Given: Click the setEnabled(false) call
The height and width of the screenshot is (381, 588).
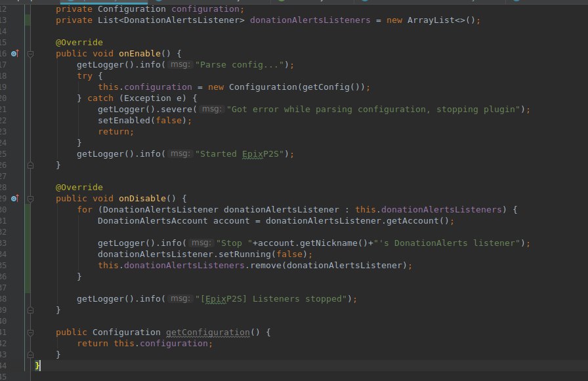Looking at the screenshot, I should point(142,121).
